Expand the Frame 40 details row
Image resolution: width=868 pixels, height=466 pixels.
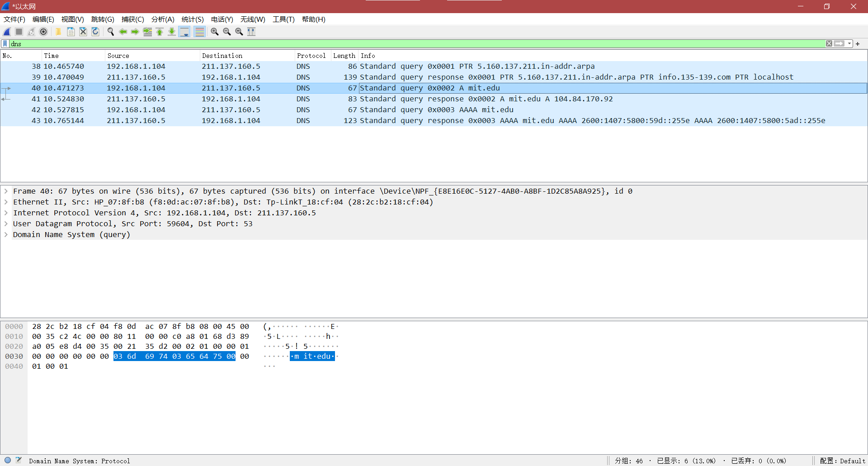6,191
